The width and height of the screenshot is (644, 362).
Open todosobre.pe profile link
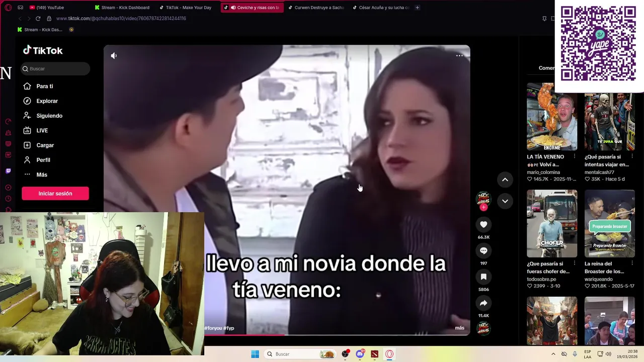(x=541, y=280)
